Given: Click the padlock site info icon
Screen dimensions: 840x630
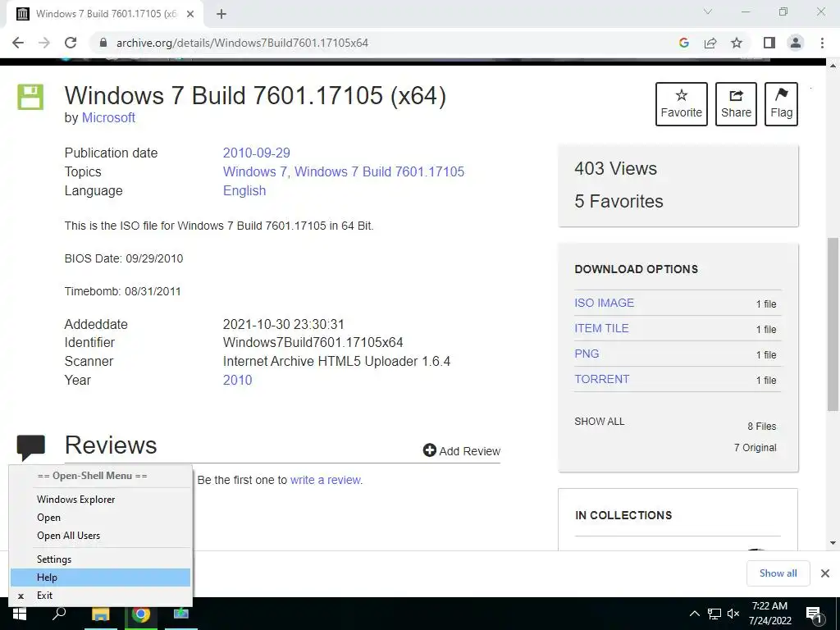Looking at the screenshot, I should click(103, 43).
